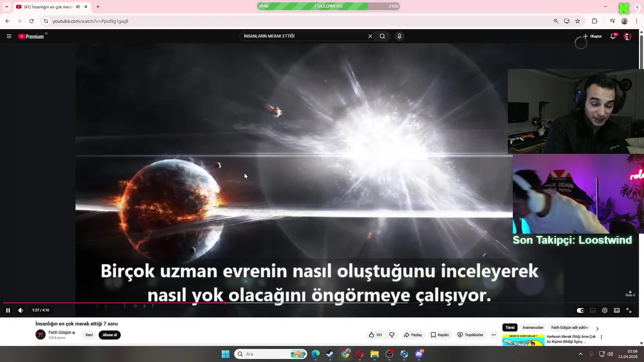
Task: Subscribe with Abone ol button
Action: coord(110,335)
